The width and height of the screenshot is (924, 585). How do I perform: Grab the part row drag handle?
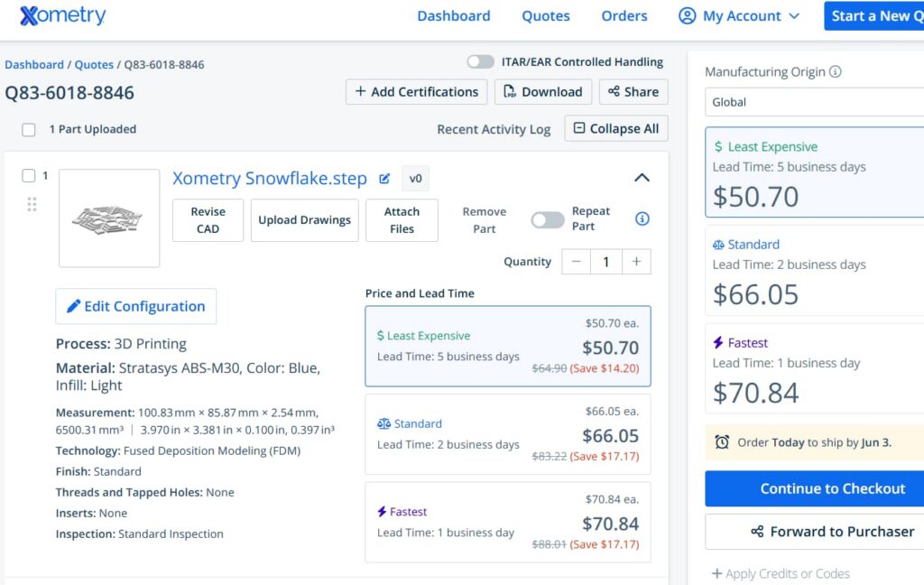32,204
